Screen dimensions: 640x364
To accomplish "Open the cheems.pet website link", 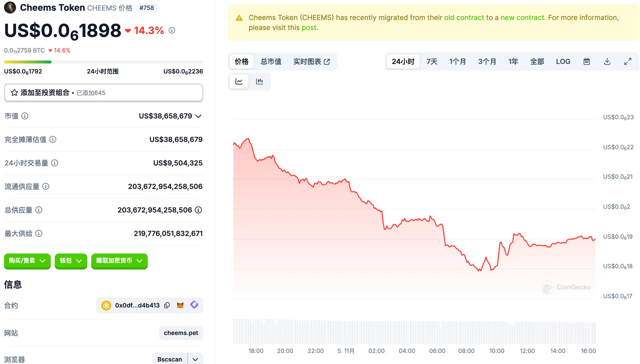I will 181,333.
